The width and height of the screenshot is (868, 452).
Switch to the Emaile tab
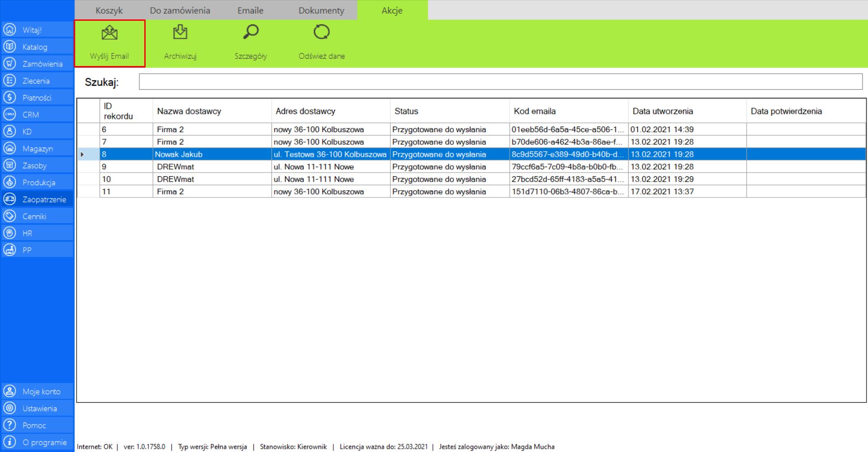click(x=250, y=10)
